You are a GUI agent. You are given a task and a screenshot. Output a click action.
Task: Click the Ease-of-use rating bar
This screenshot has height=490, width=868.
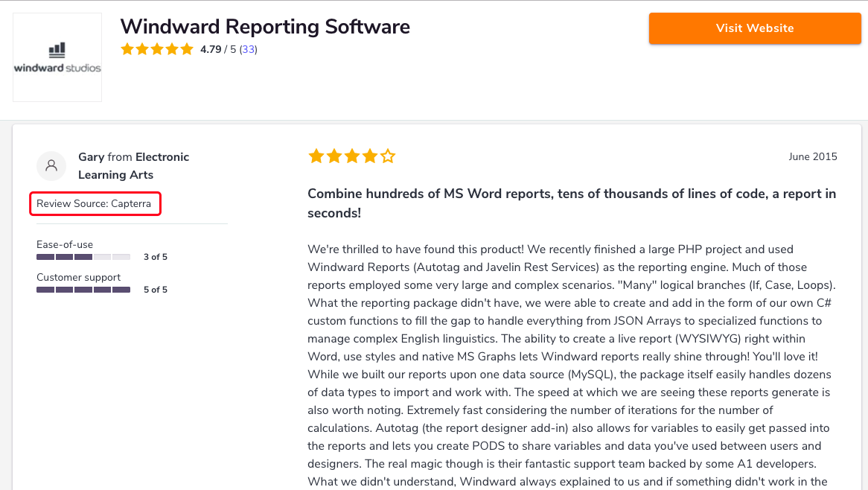click(x=83, y=257)
